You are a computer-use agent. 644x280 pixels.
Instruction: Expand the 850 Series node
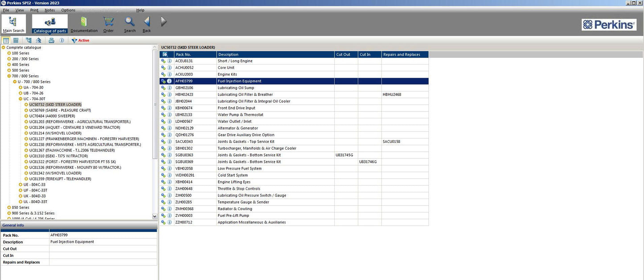point(9,207)
